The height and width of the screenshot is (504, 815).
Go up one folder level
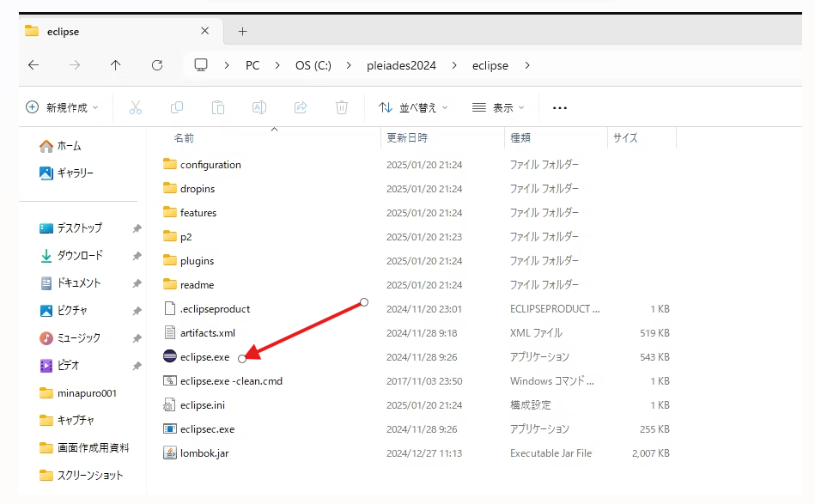point(115,65)
